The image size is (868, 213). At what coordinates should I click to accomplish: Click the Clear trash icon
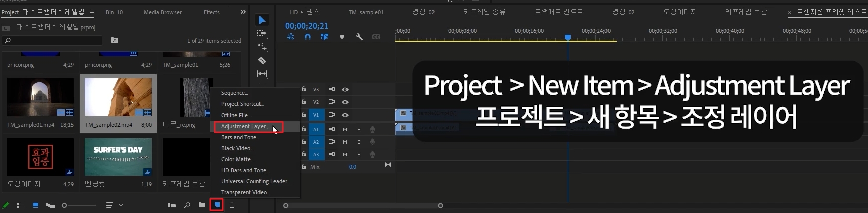click(232, 205)
